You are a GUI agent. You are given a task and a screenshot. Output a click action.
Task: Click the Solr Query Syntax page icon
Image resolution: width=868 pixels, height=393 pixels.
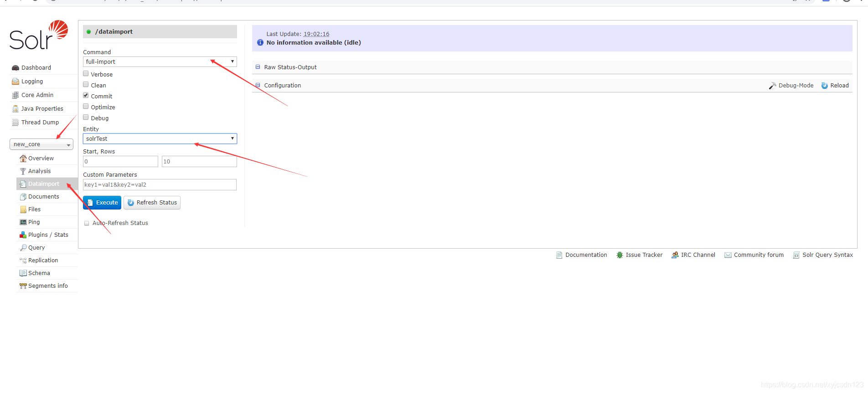[x=796, y=255]
